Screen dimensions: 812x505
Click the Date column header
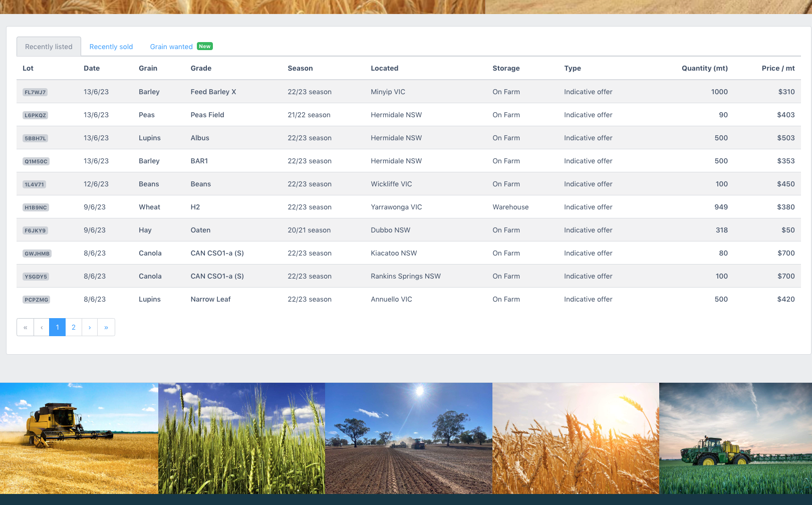92,68
